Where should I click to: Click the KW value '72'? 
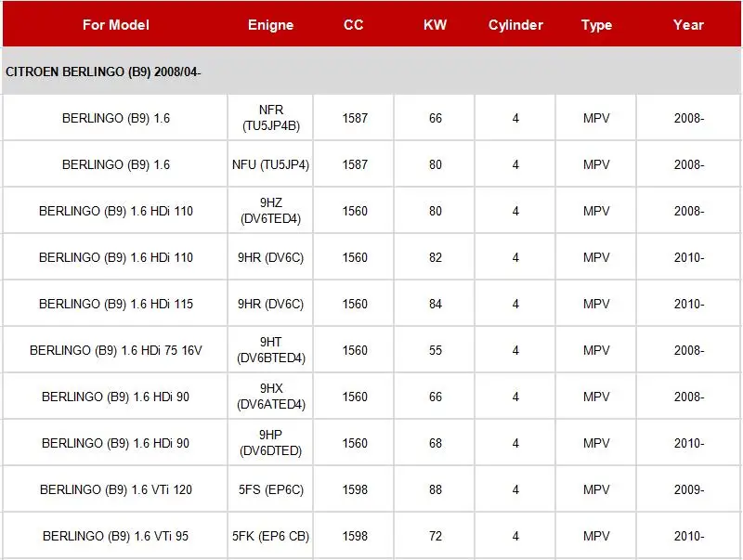click(x=435, y=536)
